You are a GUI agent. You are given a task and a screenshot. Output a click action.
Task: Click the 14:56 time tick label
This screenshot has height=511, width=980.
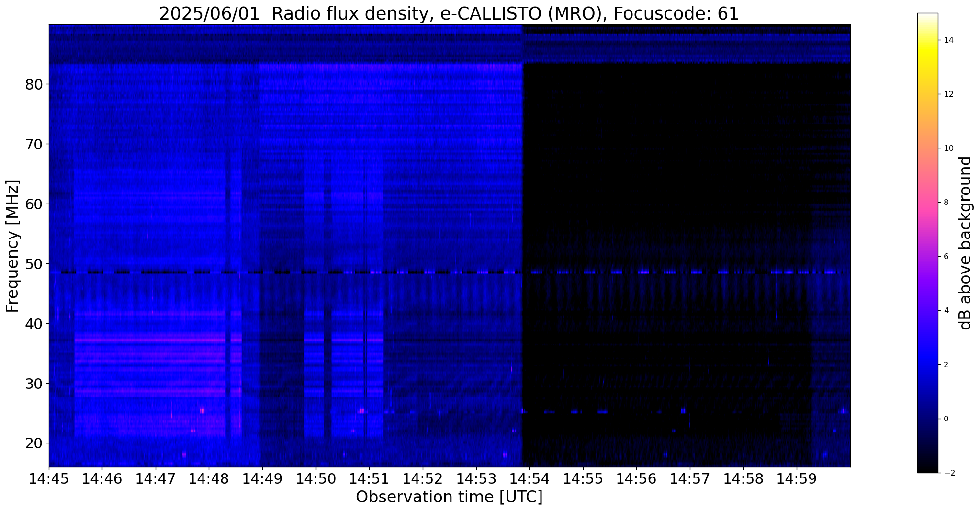(636, 479)
